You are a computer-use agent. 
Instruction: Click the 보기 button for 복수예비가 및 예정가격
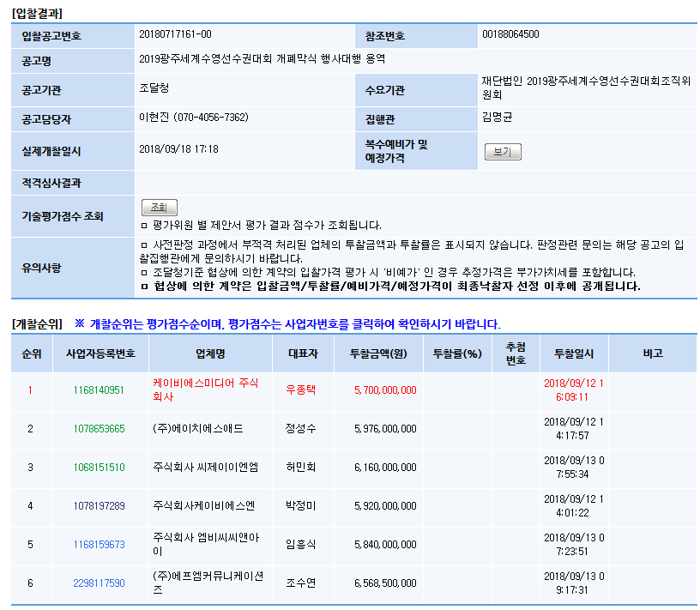coord(503,152)
